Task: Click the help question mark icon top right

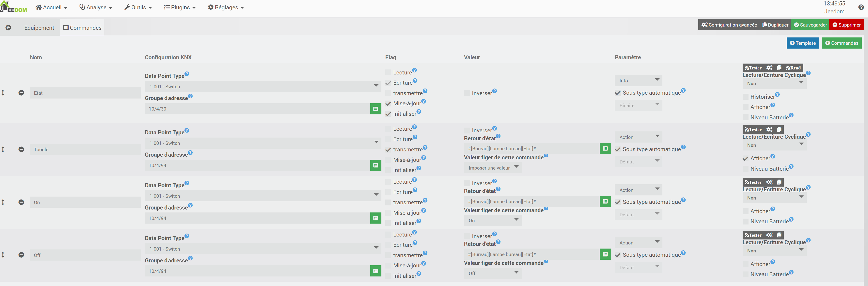Action: (x=861, y=7)
